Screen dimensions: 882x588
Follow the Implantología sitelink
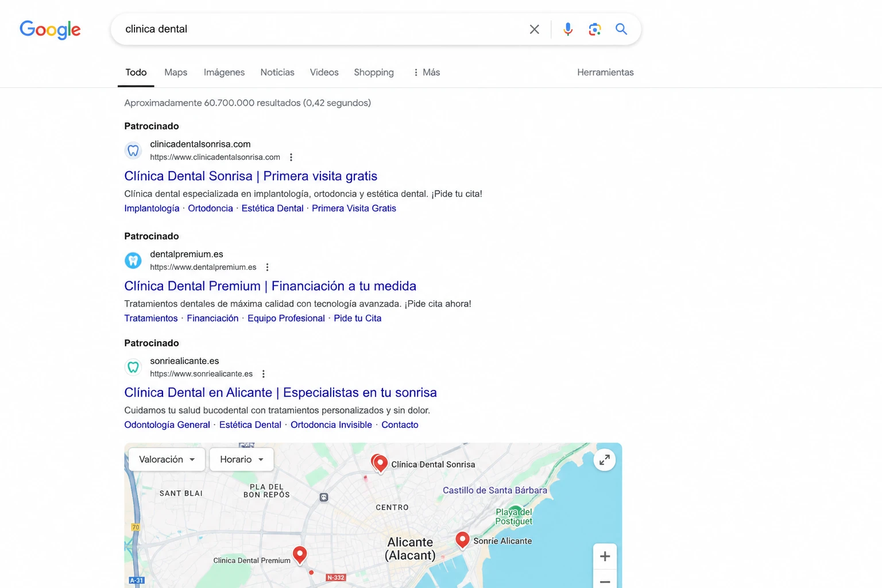[152, 208]
